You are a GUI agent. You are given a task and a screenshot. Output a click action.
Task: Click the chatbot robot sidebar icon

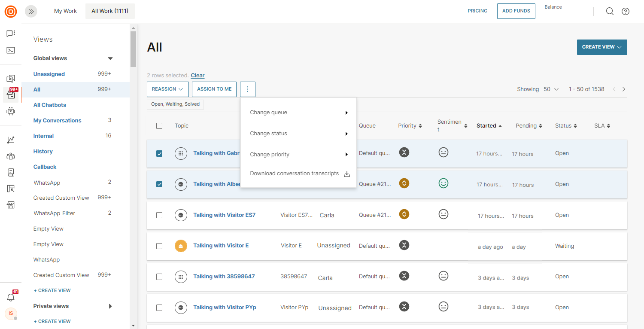(x=11, y=111)
